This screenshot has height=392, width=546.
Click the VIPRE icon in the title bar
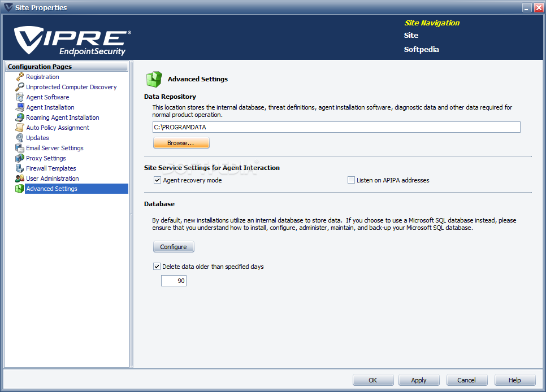click(8, 7)
